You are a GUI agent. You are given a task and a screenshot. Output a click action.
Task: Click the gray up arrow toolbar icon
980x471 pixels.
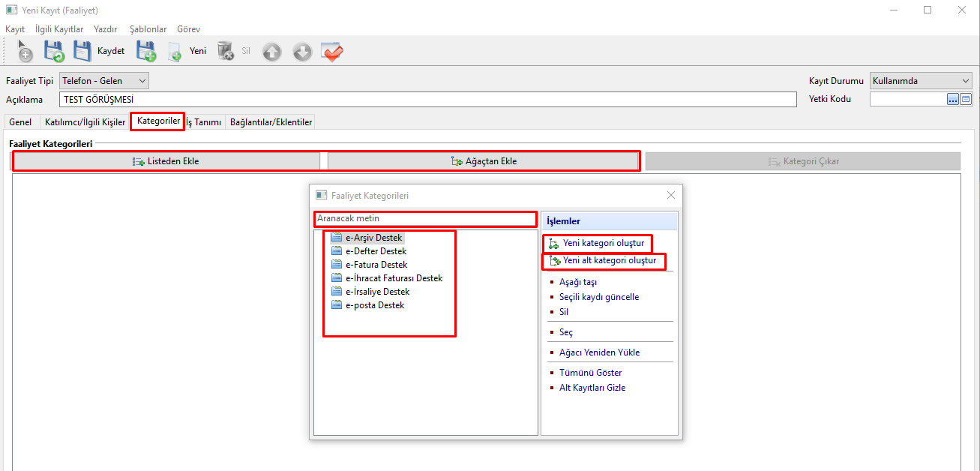[x=272, y=52]
